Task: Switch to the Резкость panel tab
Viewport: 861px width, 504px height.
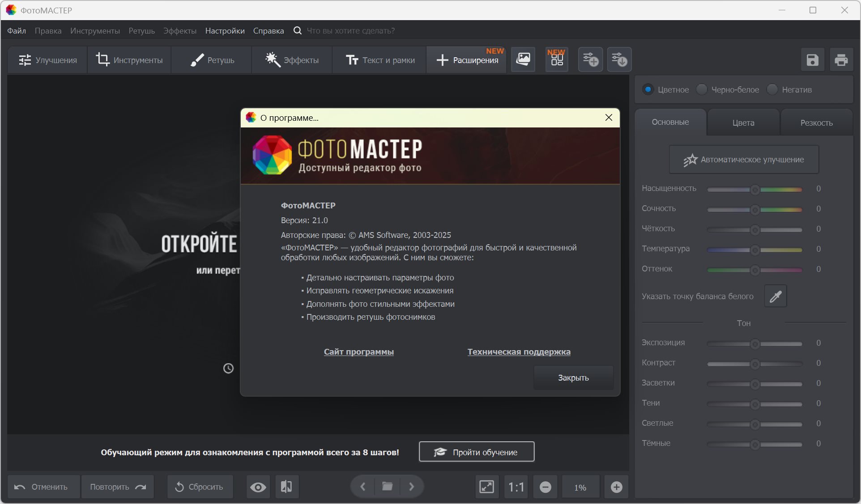Action: tap(817, 123)
